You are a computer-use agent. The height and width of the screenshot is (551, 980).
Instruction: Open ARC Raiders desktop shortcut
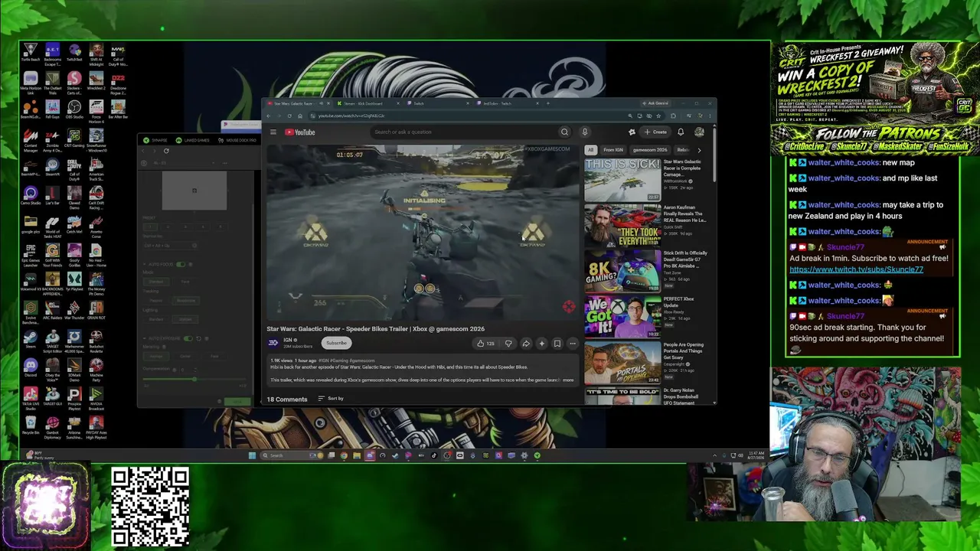(52, 311)
